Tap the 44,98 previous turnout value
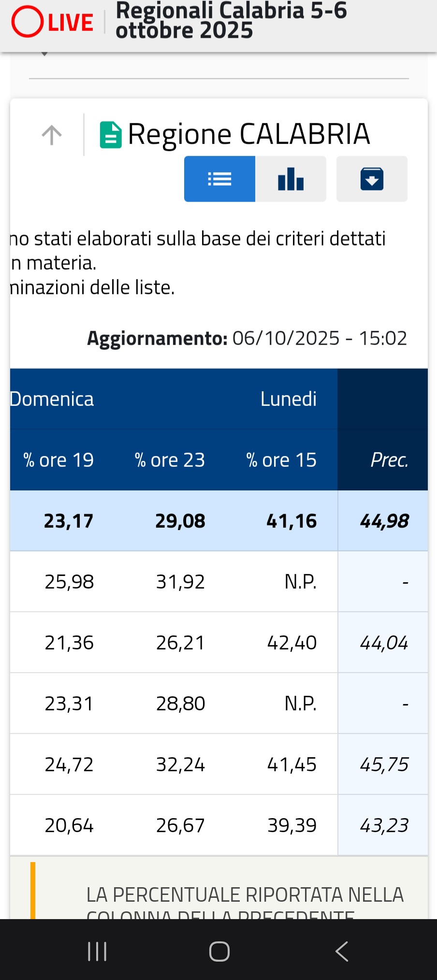This screenshot has width=437, height=980. tap(384, 521)
